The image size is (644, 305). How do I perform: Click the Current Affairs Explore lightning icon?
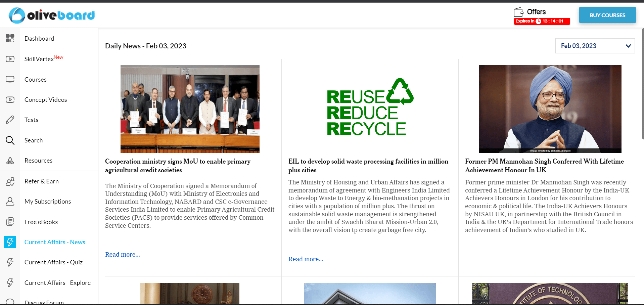(10, 283)
